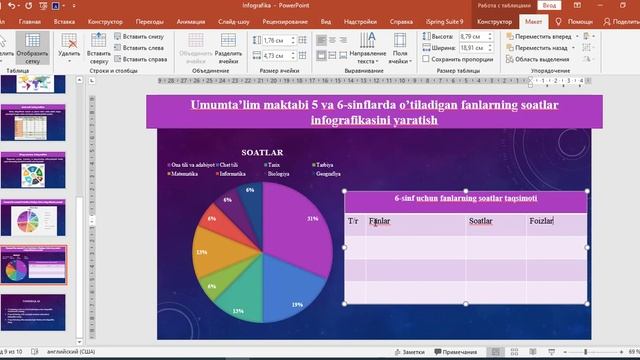Screen dimensions: 640x360
Task: Align text right in cell
Action: 343,40
